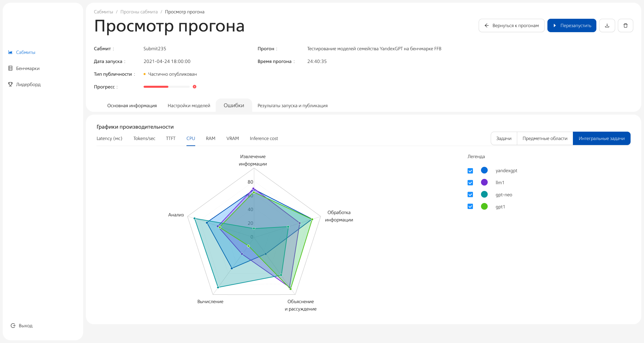Click the Просмотр прогона page heading

point(169,26)
